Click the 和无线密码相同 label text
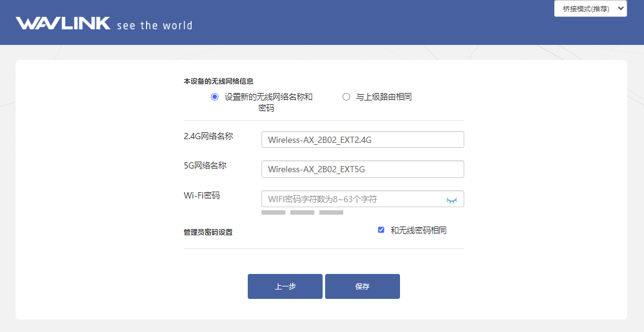The width and height of the screenshot is (644, 332). pyautogui.click(x=418, y=230)
